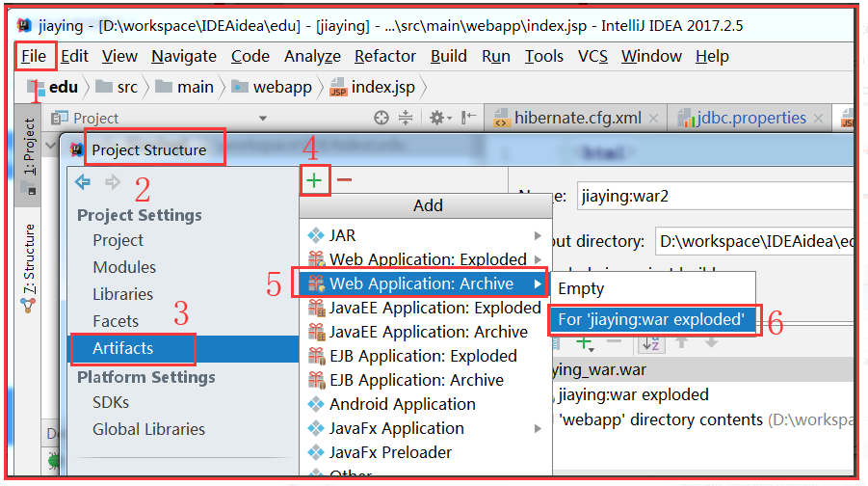Select For 'jiaying:war exploded' option

(x=652, y=320)
